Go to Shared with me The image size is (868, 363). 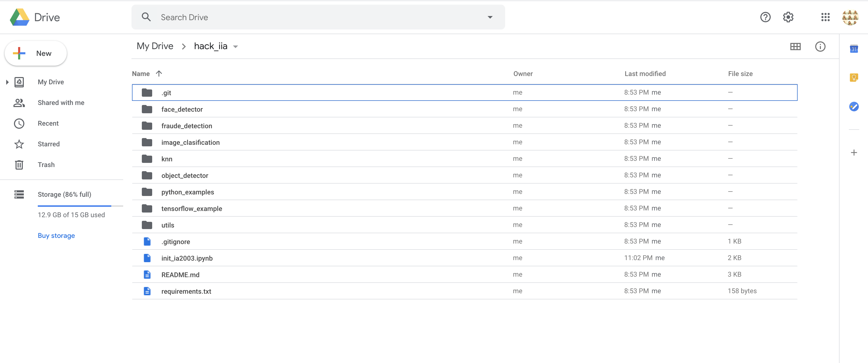(x=61, y=103)
